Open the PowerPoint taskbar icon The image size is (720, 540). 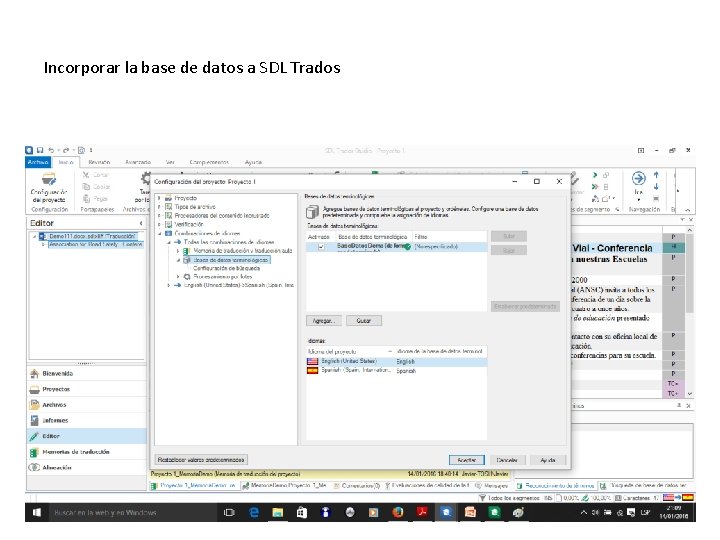(x=470, y=512)
